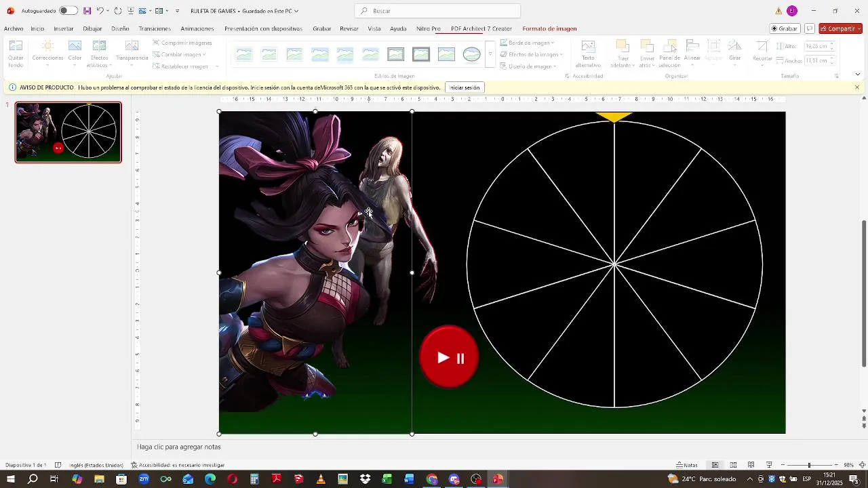Fit slide to current window icon
868x488 pixels.
[862, 465]
